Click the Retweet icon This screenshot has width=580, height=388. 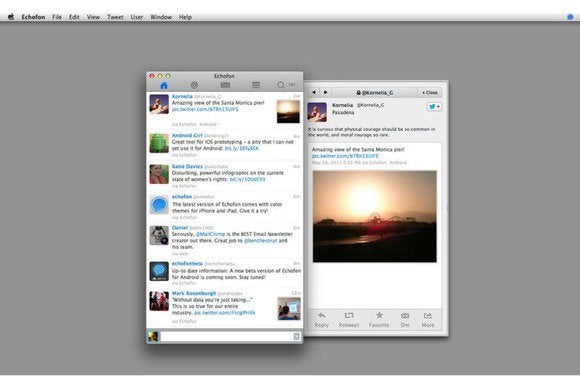point(349,316)
